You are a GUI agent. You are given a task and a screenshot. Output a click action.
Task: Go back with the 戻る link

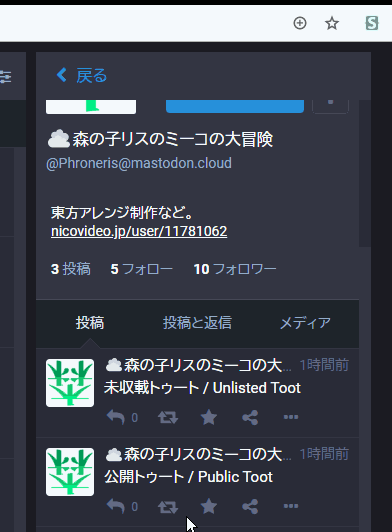click(x=82, y=75)
